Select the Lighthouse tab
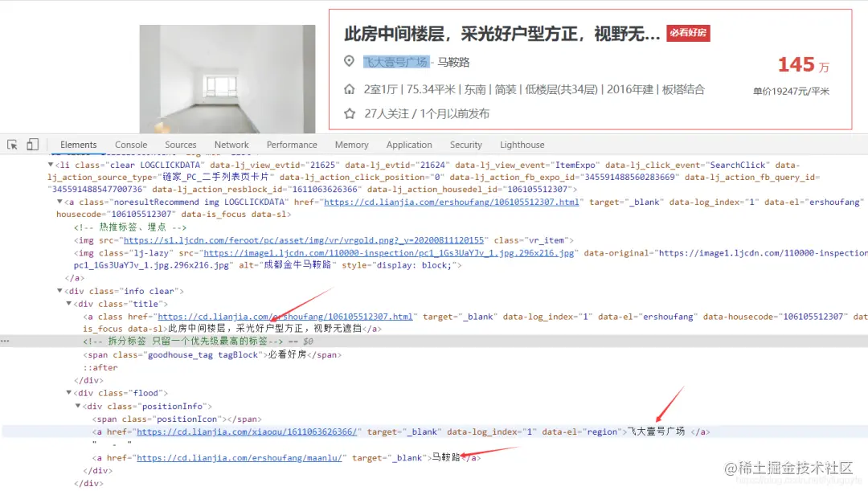The image size is (868, 491). click(x=522, y=145)
